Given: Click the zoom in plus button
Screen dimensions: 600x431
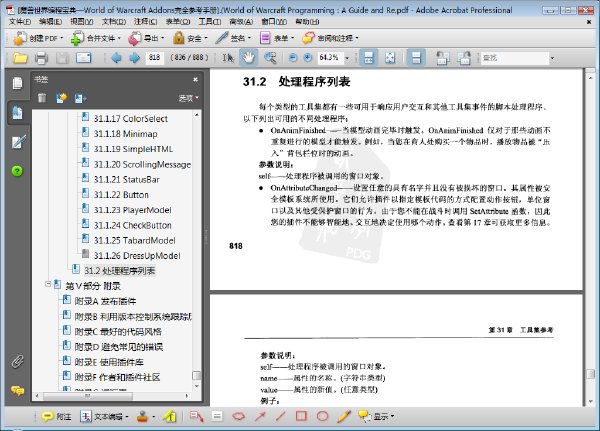Looking at the screenshot, I should coord(308,58).
